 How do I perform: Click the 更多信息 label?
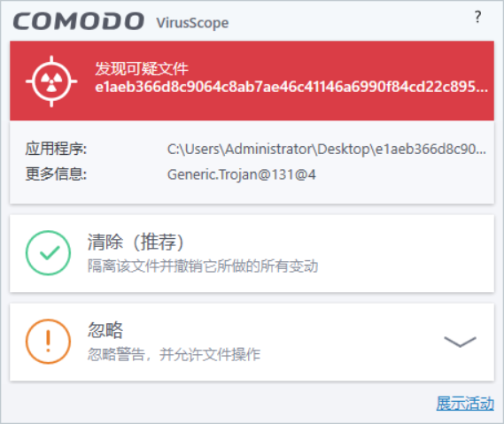pos(56,174)
